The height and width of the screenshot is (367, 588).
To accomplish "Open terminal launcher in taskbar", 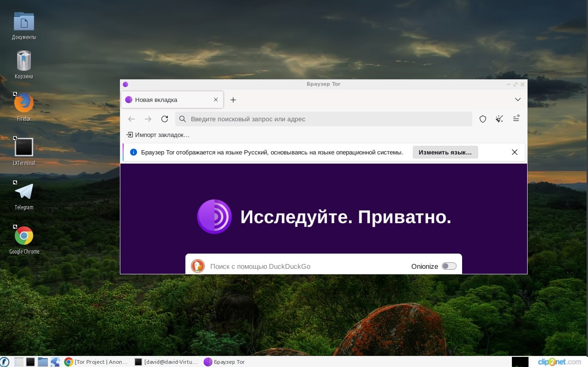I will (x=30, y=362).
